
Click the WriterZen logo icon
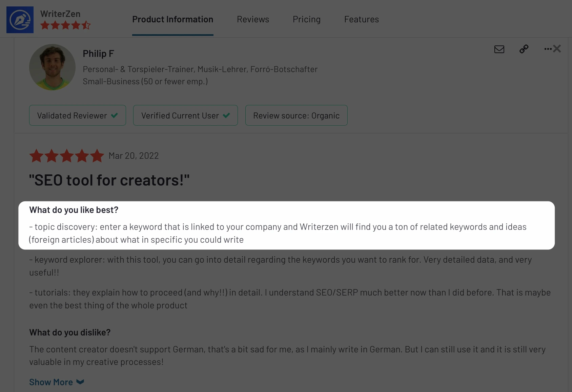tap(20, 20)
